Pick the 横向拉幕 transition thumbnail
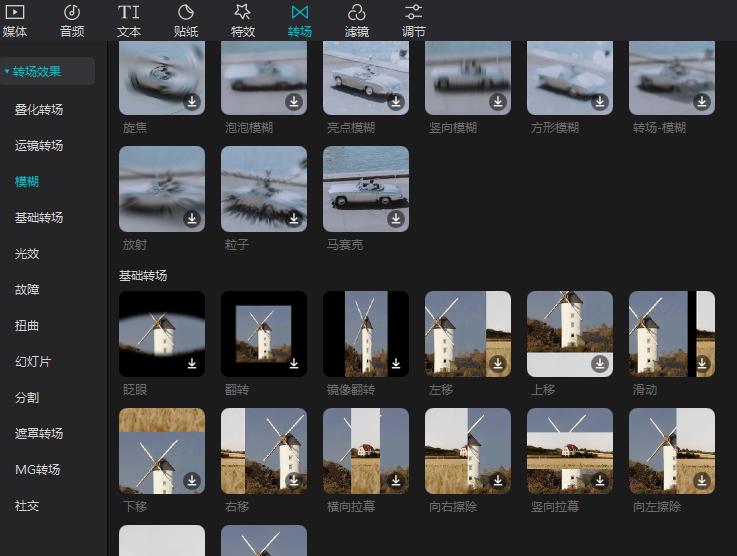This screenshot has width=737, height=556. (x=366, y=450)
